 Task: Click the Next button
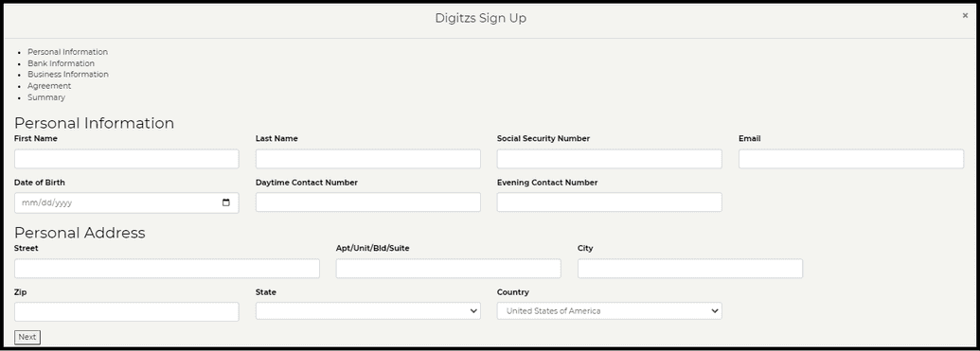pyautogui.click(x=27, y=337)
